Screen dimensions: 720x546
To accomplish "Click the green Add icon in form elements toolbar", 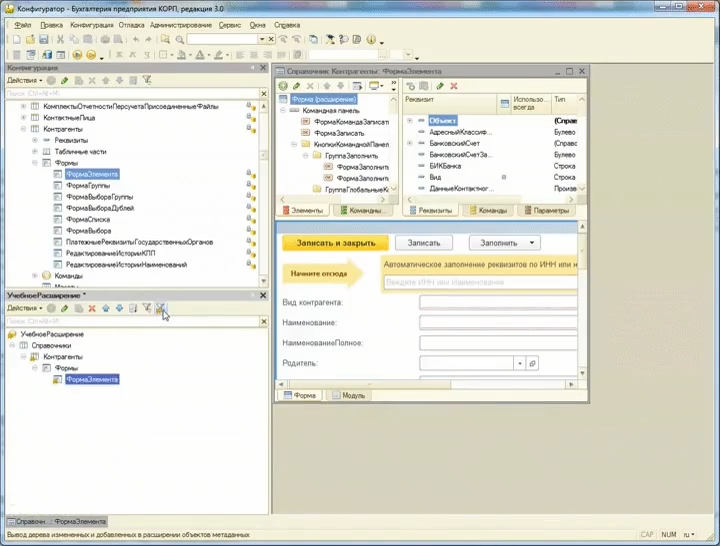I will tap(283, 86).
